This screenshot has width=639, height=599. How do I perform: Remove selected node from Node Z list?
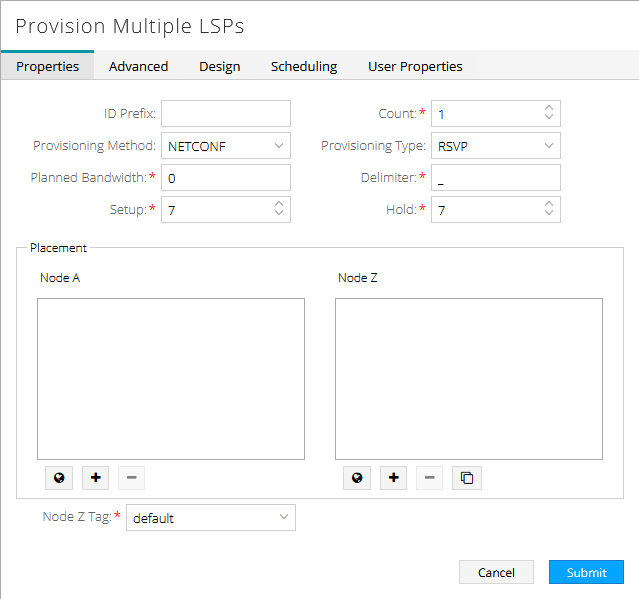[429, 478]
